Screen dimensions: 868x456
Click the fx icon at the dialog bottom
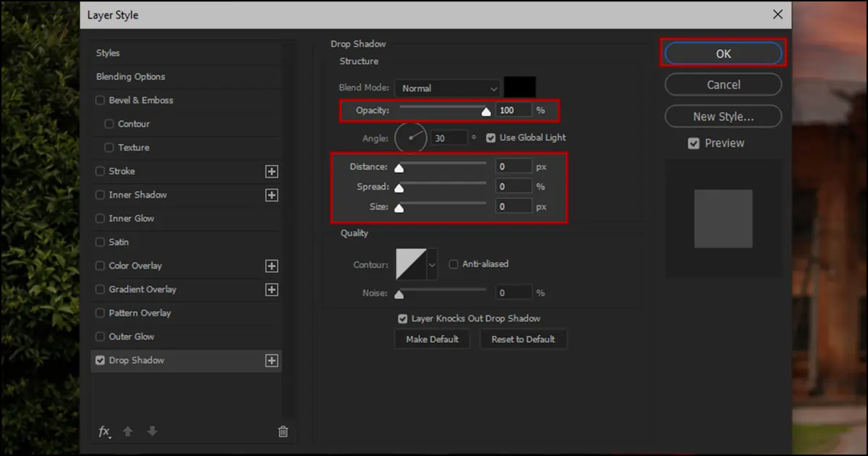(104, 431)
